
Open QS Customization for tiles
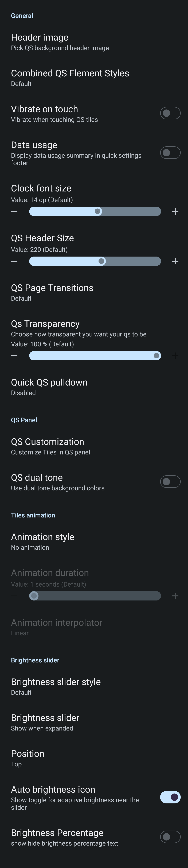tap(50, 446)
